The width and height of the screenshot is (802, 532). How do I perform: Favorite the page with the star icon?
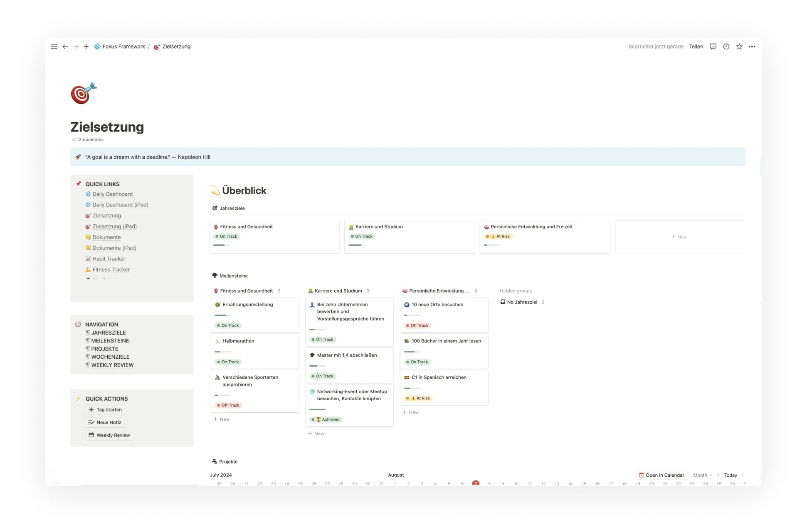click(739, 47)
